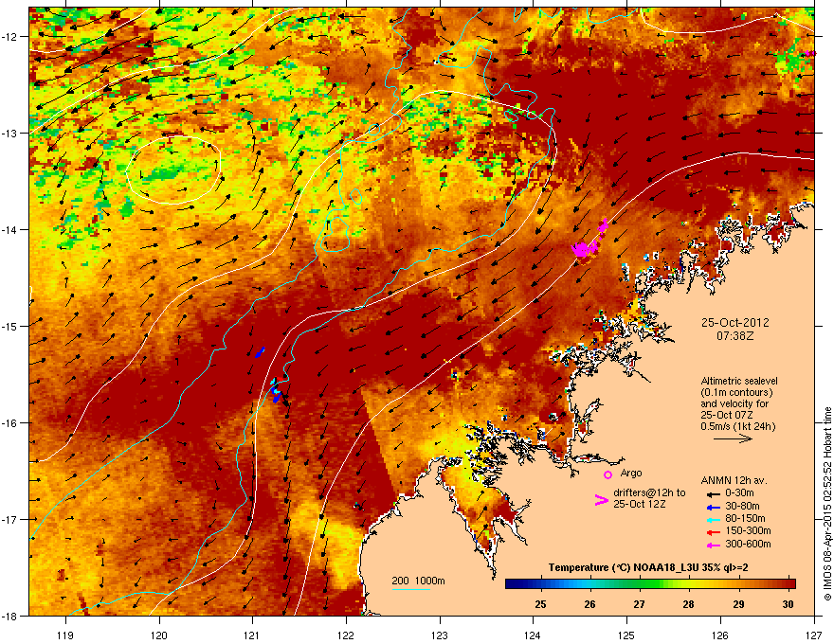Click the '-18' latitude axis label
This screenshot has height=644, width=834.
point(9,616)
